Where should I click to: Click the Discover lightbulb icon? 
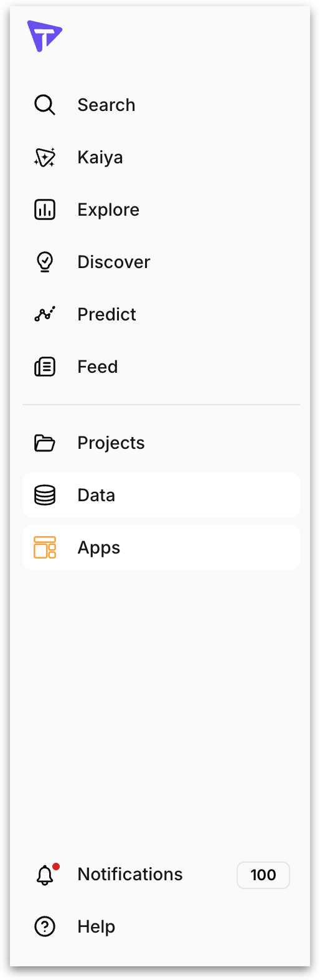pos(44,262)
